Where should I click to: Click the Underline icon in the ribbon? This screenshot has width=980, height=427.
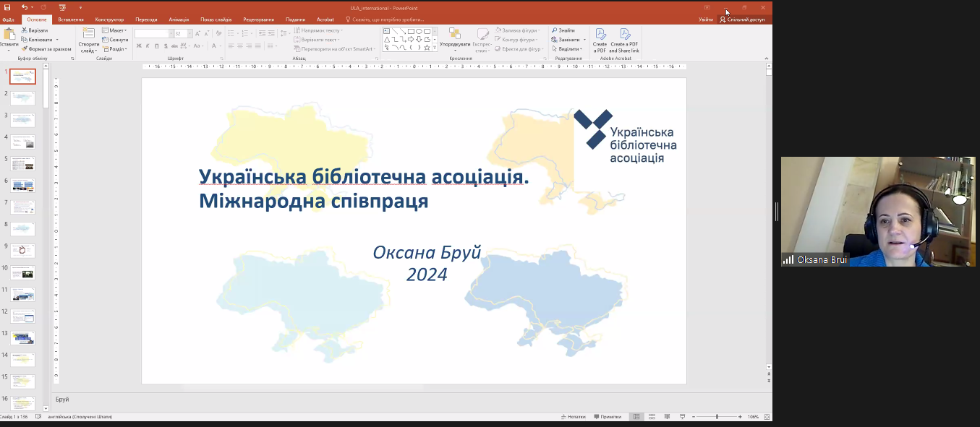(x=156, y=46)
